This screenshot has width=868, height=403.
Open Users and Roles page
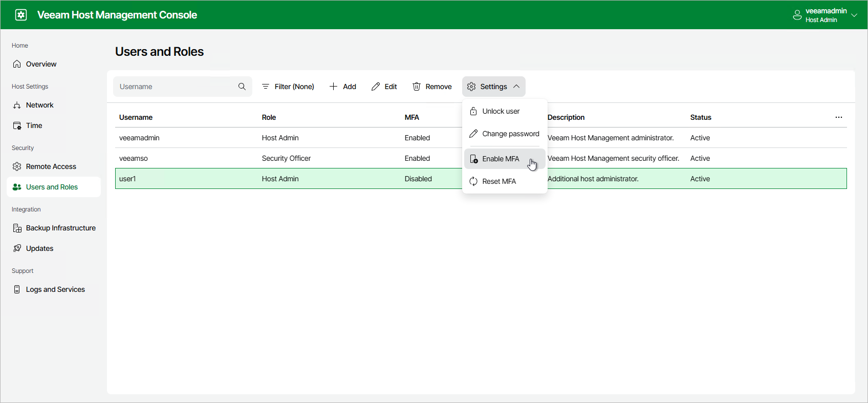pos(54,187)
